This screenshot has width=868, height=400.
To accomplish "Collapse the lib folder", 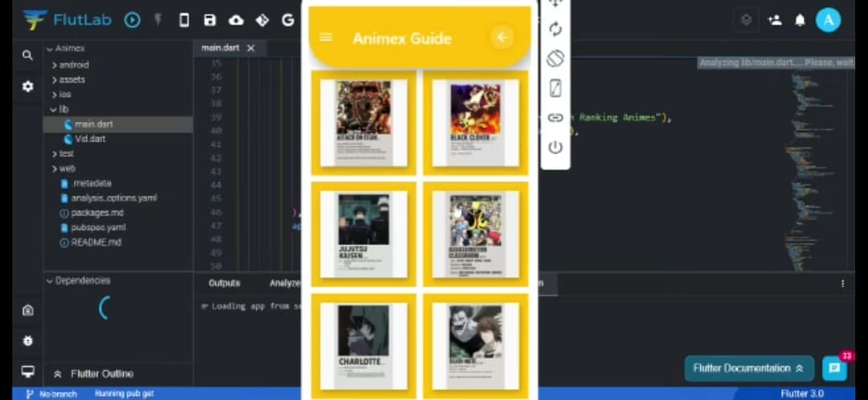I will coord(59,109).
